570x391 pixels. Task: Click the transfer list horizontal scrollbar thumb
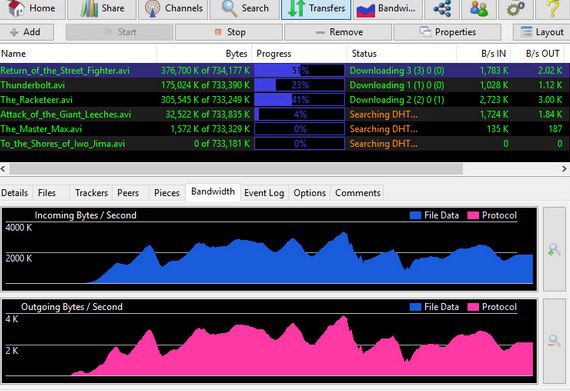pos(236,169)
